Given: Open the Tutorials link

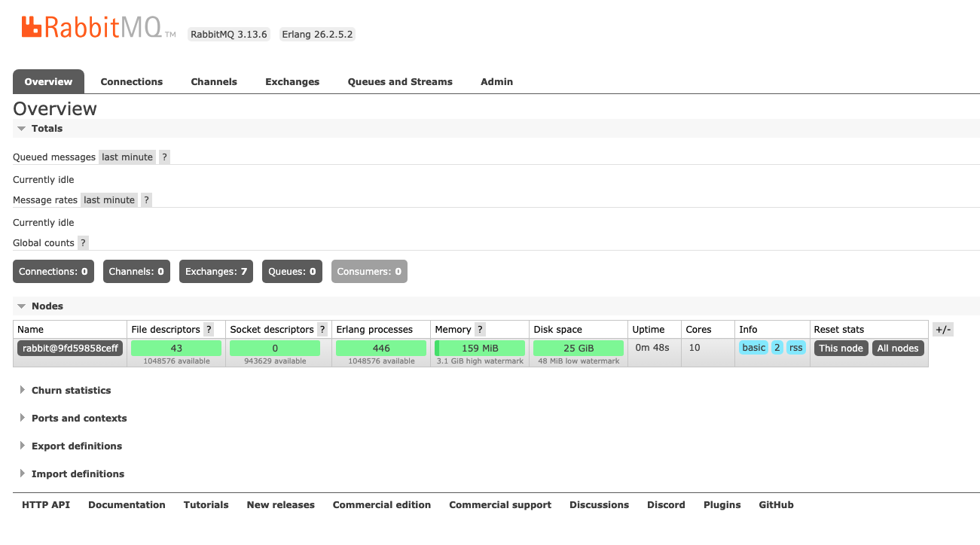Looking at the screenshot, I should [206, 505].
